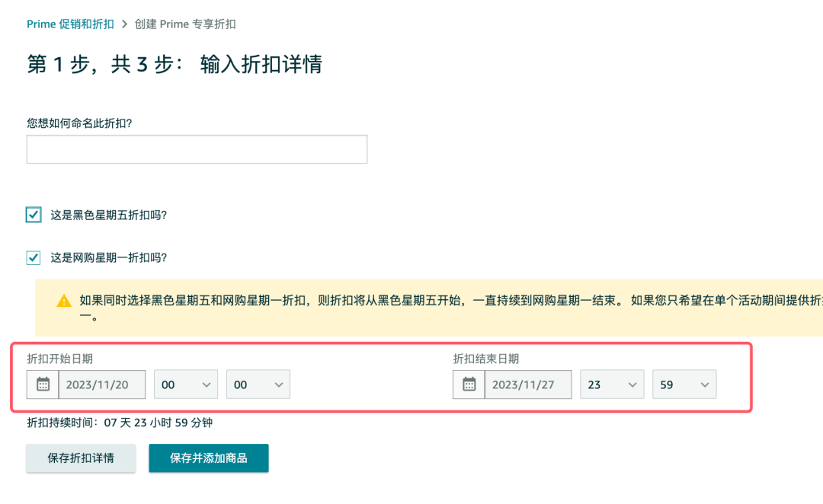This screenshot has width=823, height=504.
Task: Open the start hour dropdown showing 00
Action: click(x=185, y=384)
